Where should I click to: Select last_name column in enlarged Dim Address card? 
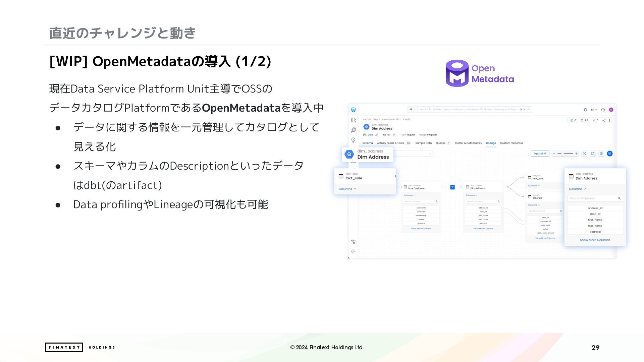click(x=595, y=226)
